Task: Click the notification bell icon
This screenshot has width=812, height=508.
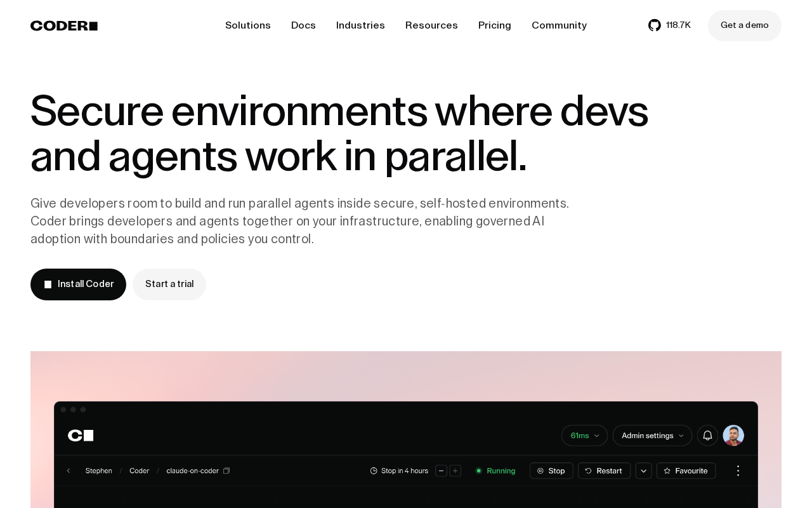Action: tap(707, 436)
